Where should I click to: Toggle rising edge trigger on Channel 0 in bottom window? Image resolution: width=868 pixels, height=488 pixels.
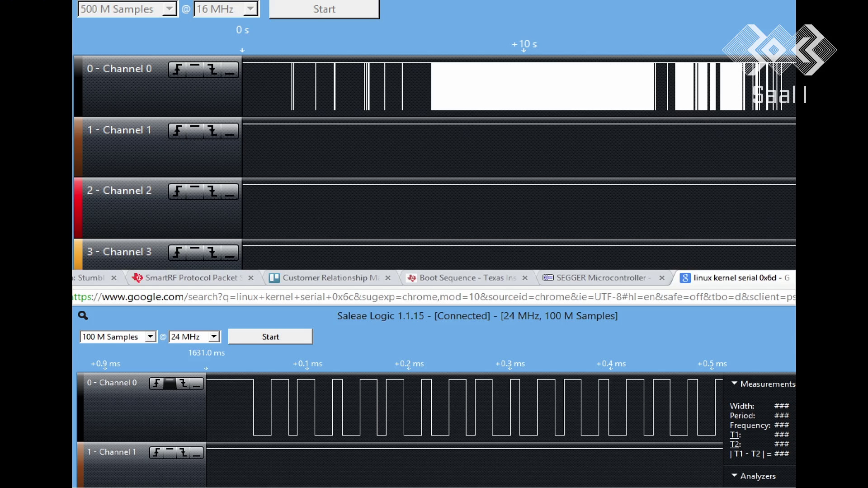coord(156,384)
